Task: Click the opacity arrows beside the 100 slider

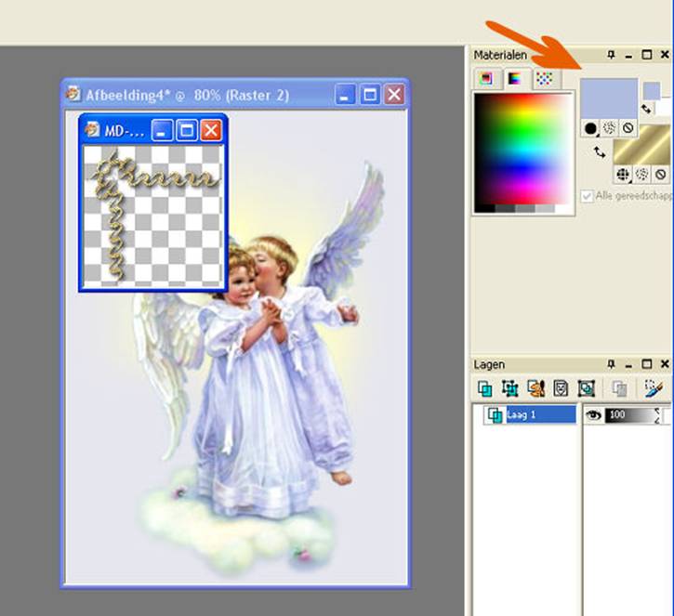Action: [657, 415]
